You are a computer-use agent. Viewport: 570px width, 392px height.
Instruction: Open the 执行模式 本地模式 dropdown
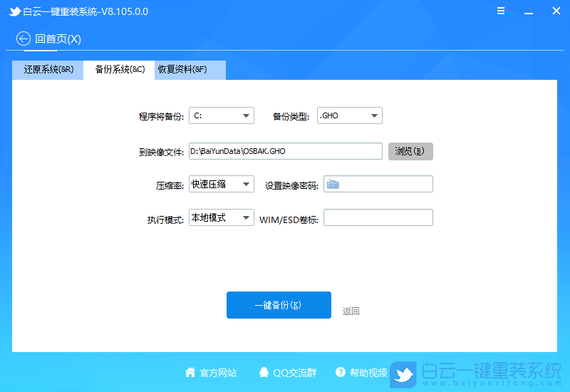tap(222, 217)
